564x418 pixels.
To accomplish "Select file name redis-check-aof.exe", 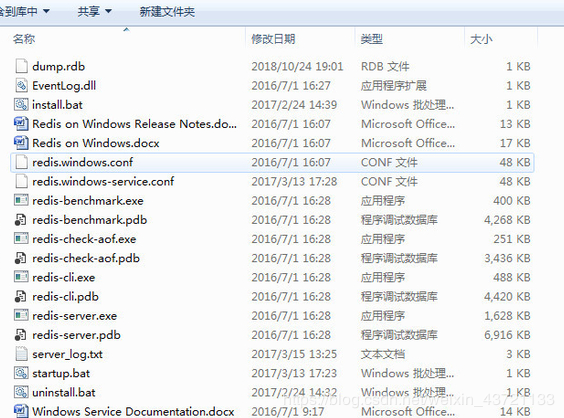I will pyautogui.click(x=84, y=239).
